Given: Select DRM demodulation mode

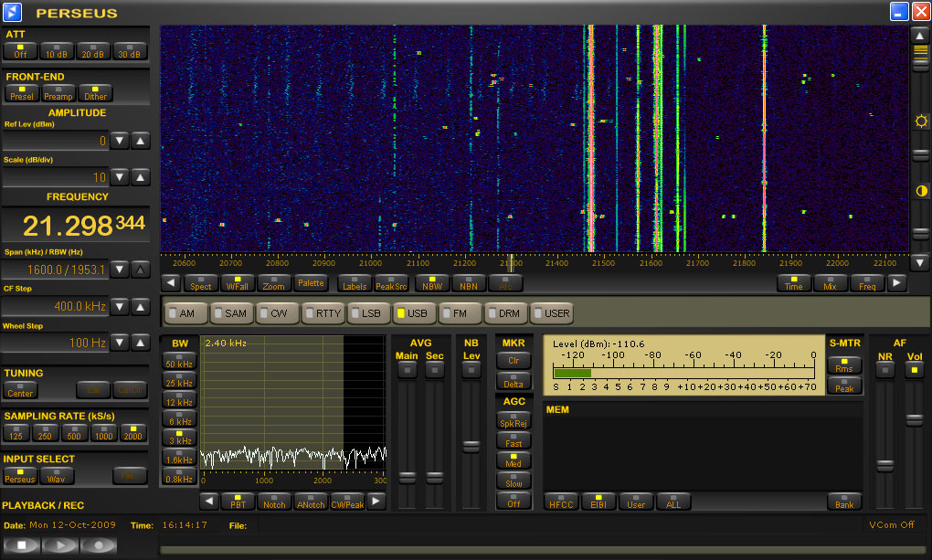Looking at the screenshot, I should click(505, 312).
